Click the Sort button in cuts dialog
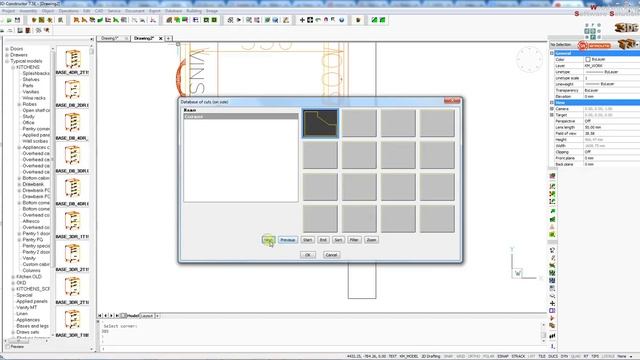This screenshot has height=360, width=640. (338, 240)
